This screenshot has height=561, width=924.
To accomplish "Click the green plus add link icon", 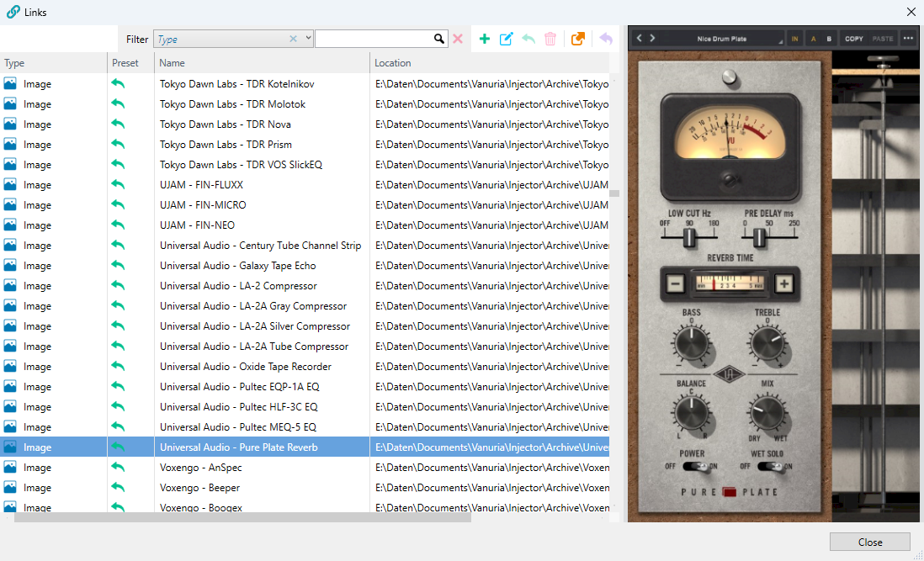I will (485, 39).
